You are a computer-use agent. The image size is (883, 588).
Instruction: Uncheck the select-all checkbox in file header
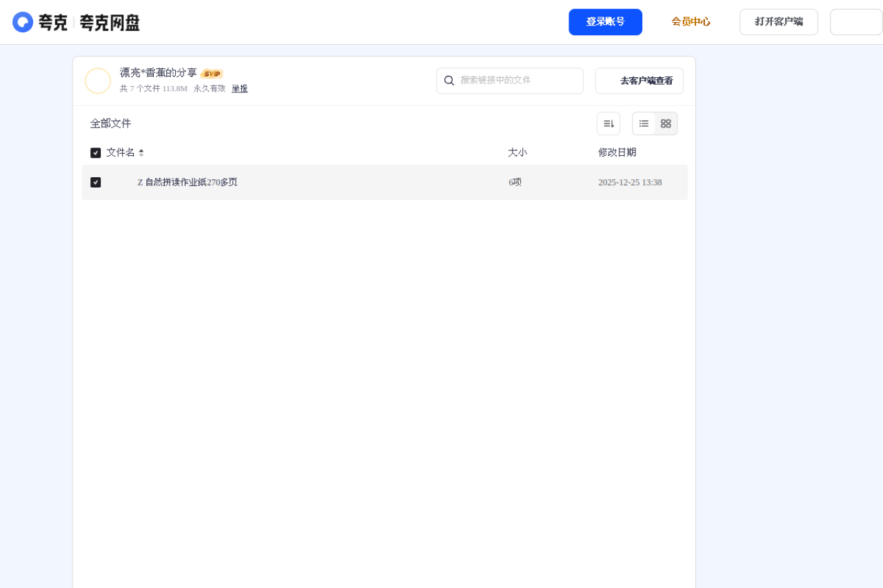point(95,152)
